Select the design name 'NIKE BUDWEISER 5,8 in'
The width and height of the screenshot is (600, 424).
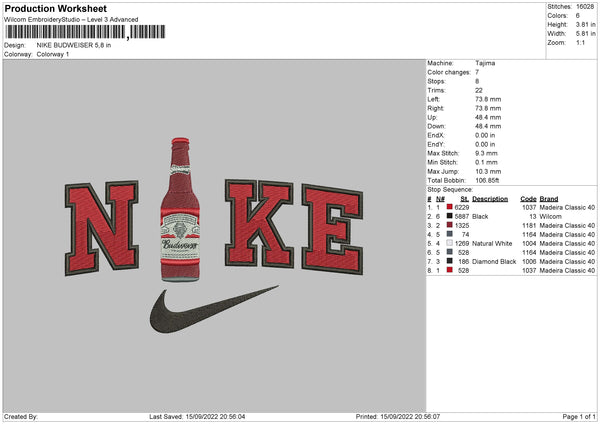[x=74, y=45]
